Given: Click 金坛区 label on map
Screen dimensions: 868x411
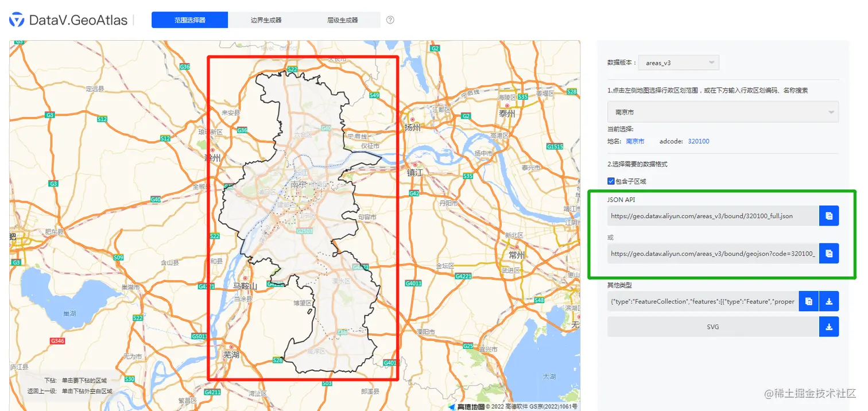Looking at the screenshot, I should tap(445, 266).
